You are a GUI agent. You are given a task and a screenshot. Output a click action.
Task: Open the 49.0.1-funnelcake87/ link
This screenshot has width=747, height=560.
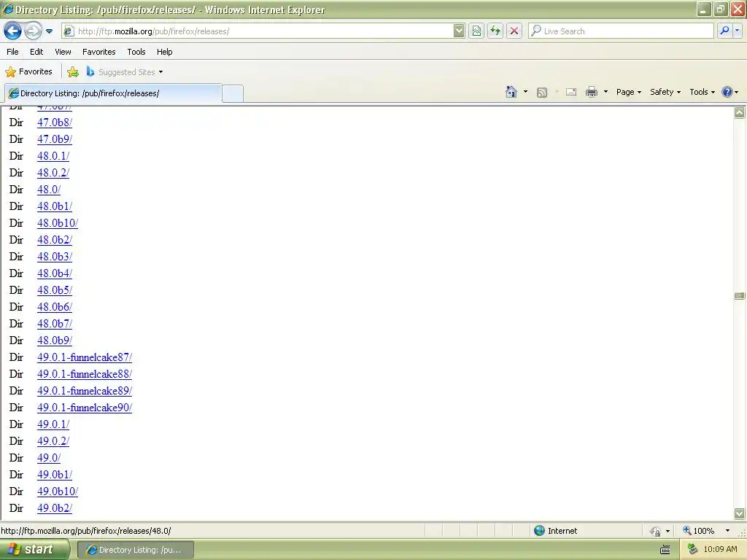[x=85, y=357]
